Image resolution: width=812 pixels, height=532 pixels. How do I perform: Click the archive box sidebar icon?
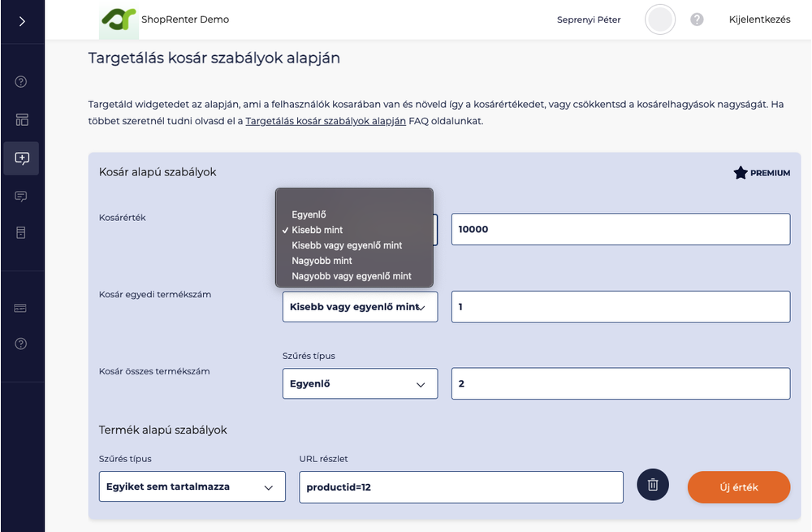[21, 232]
